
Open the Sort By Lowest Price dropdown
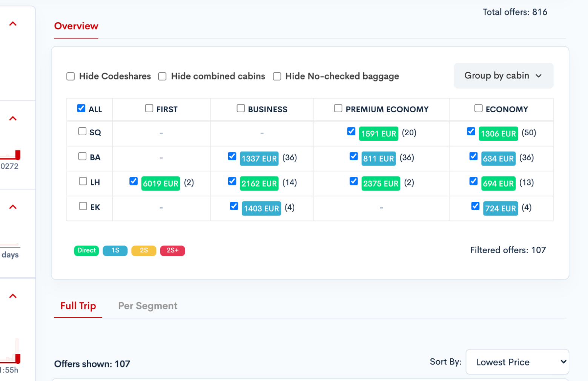(x=517, y=362)
